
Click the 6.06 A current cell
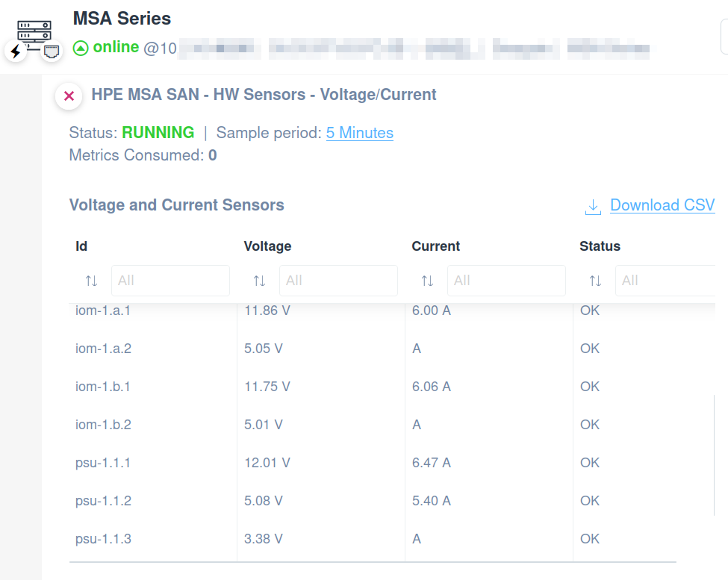(x=432, y=387)
